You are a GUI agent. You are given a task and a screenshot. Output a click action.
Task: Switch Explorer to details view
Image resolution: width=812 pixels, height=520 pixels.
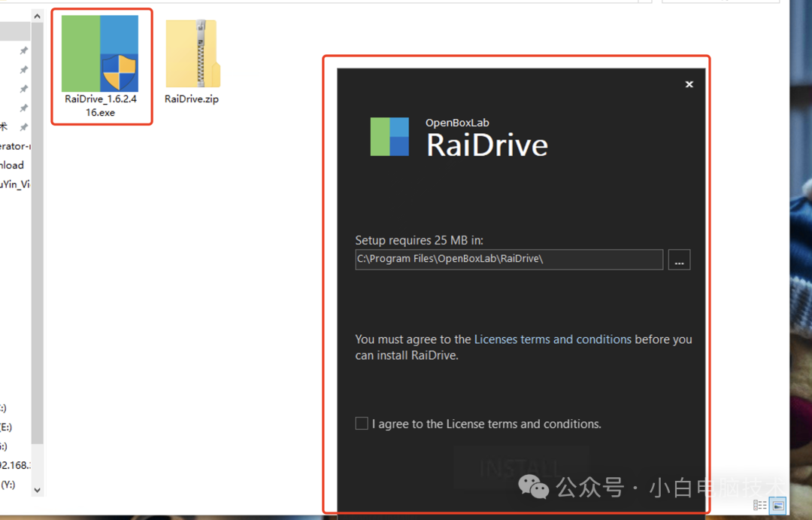[x=759, y=505]
